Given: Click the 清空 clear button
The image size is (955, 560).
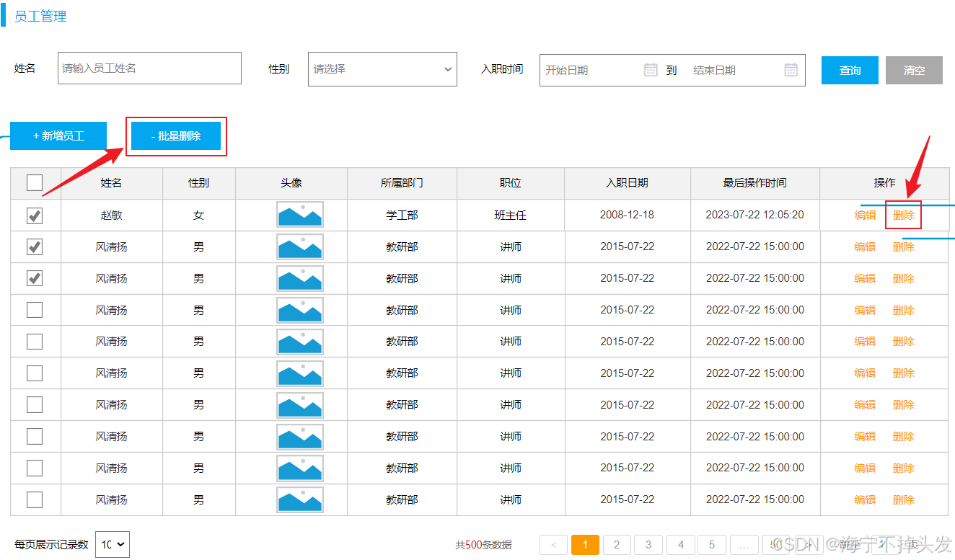Looking at the screenshot, I should point(914,70).
